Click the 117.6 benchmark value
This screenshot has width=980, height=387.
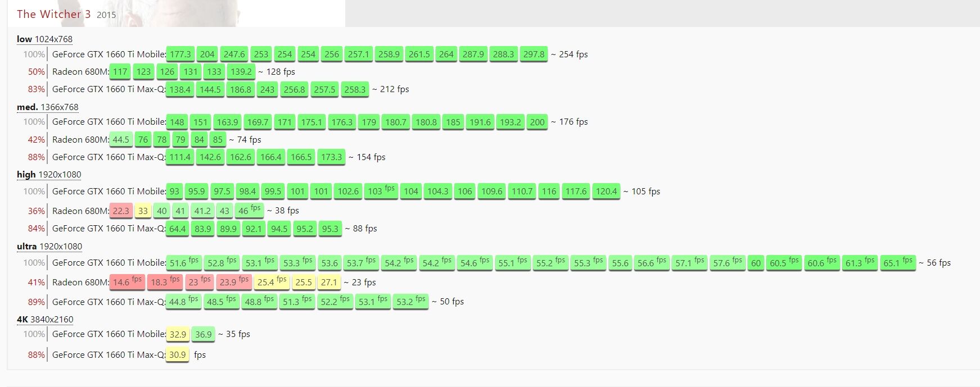(576, 191)
